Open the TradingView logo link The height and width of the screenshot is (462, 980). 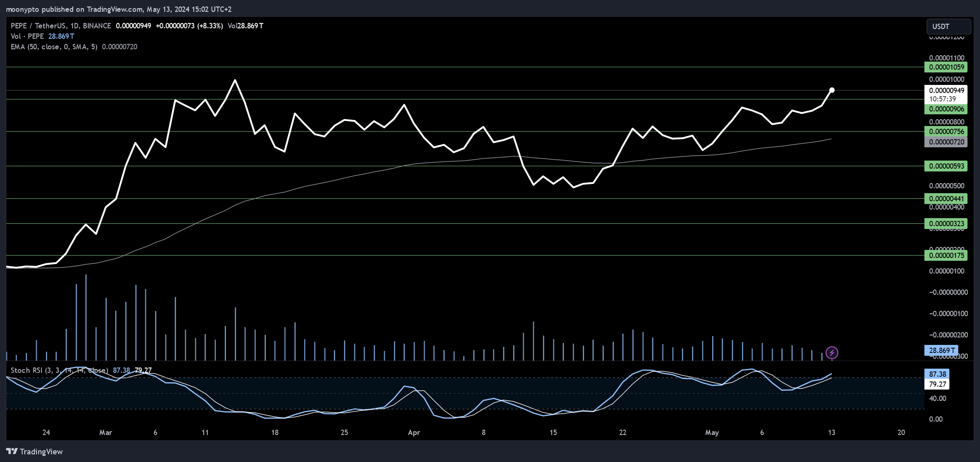pyautogui.click(x=34, y=452)
